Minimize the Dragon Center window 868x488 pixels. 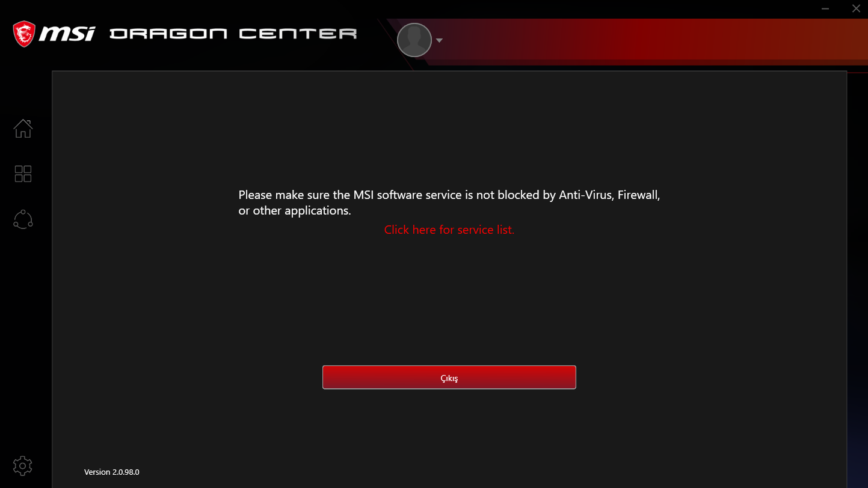(825, 8)
